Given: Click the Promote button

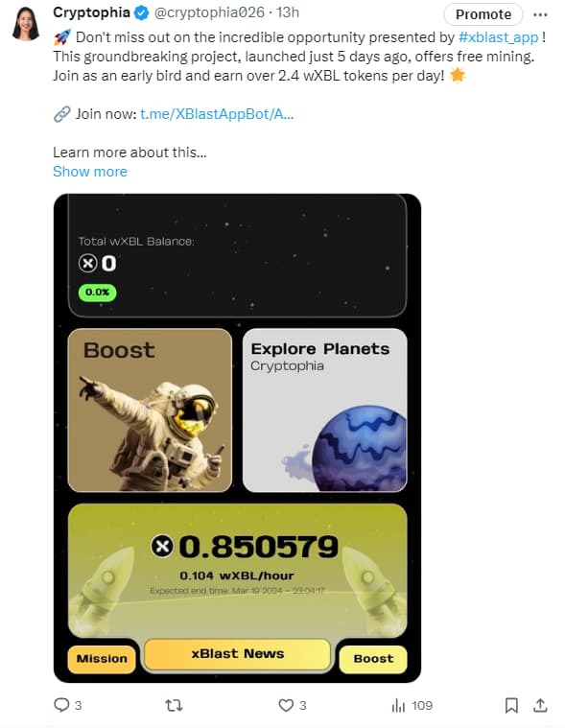Looking at the screenshot, I should (483, 14).
